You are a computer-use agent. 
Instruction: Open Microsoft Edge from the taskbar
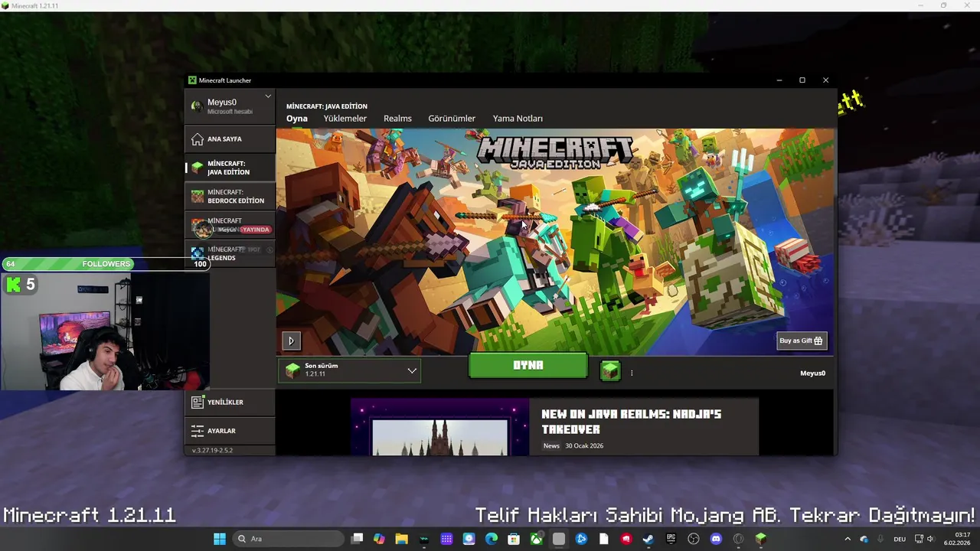[492, 539]
